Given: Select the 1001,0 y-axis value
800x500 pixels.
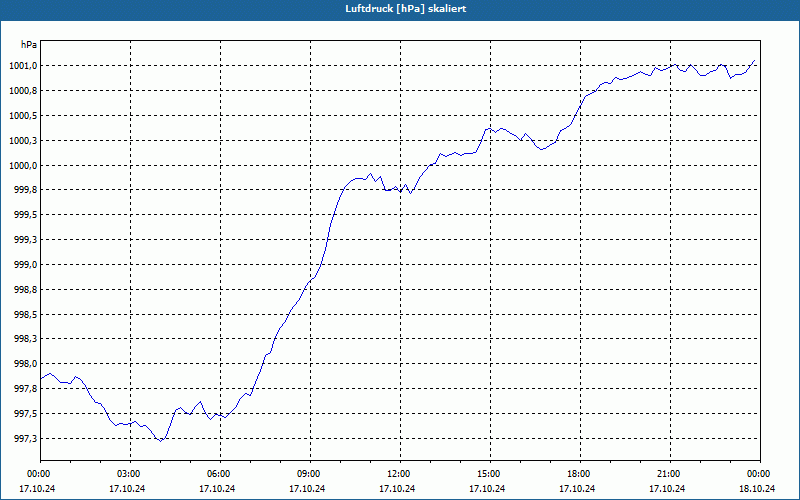Looking at the screenshot, I should pos(23,66).
